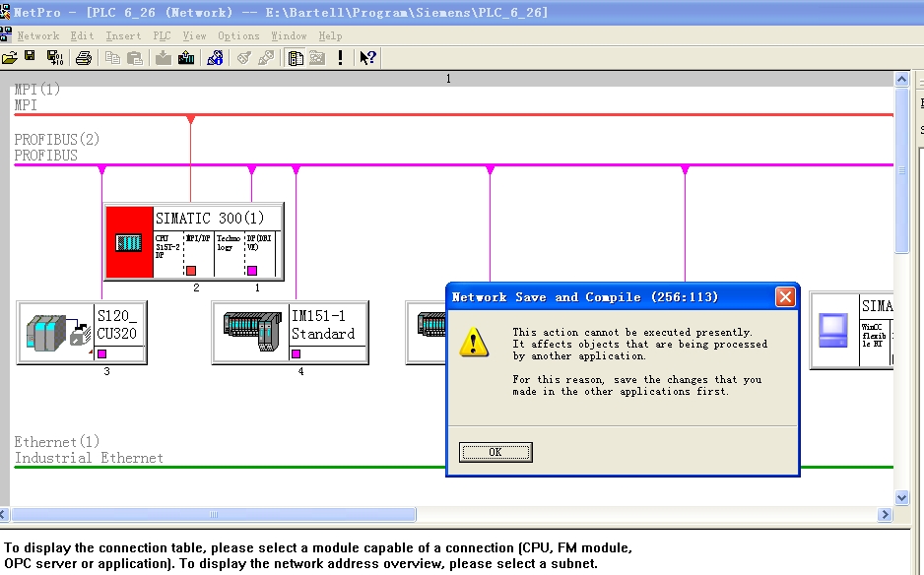Select the S120_CU320 drive icon
This screenshot has width=924, height=575.
56,333
